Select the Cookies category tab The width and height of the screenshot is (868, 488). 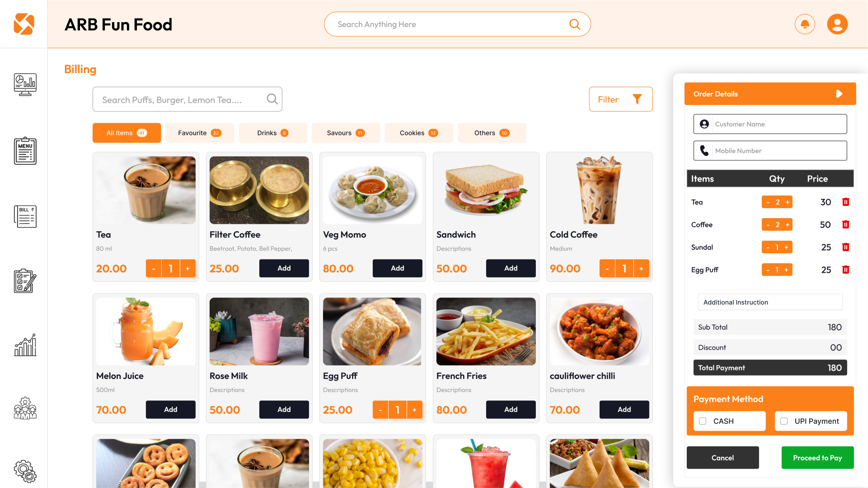(x=418, y=133)
